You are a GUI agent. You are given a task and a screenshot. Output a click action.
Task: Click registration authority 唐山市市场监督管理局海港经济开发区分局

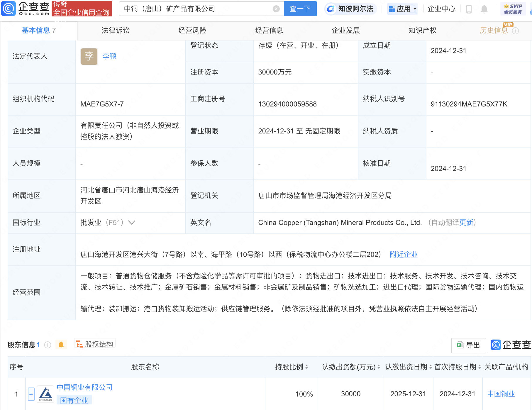pos(325,196)
